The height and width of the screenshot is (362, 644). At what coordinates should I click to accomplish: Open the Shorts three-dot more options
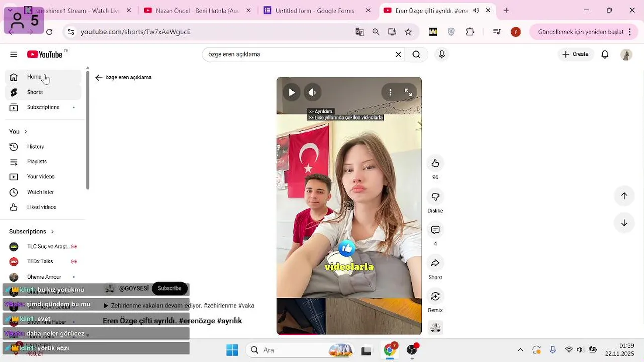click(x=390, y=92)
